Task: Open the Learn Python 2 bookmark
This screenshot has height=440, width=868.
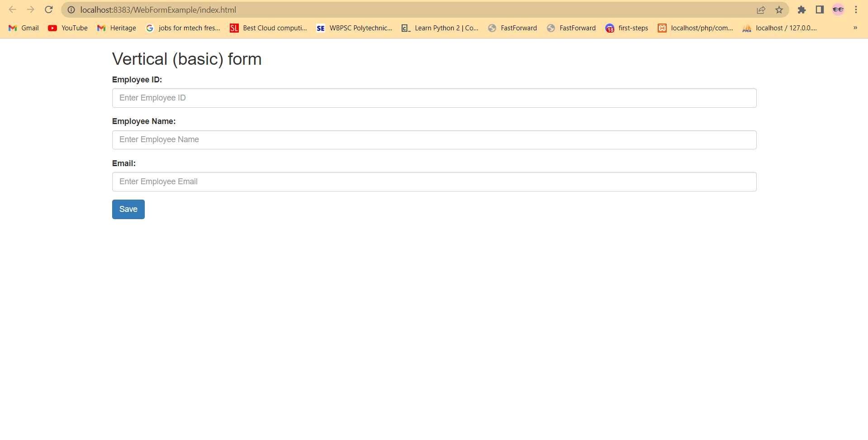Action: 440,28
